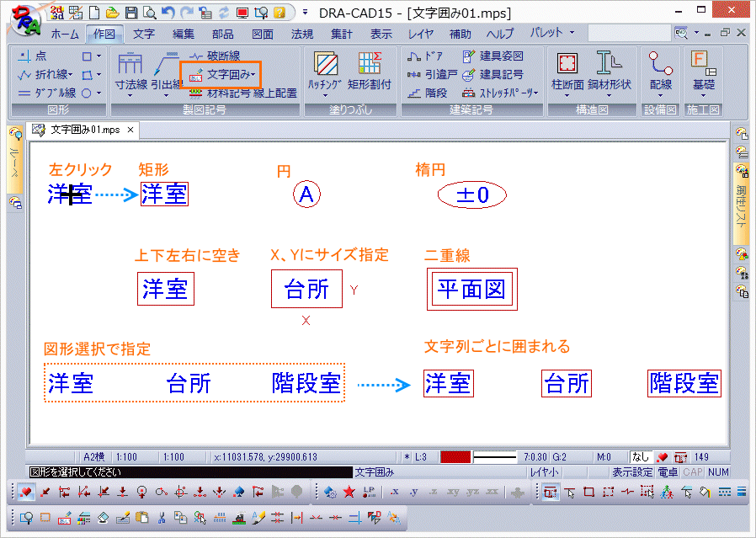
Task: Expand the ハッチング hatching dropdown
Action: (x=326, y=95)
